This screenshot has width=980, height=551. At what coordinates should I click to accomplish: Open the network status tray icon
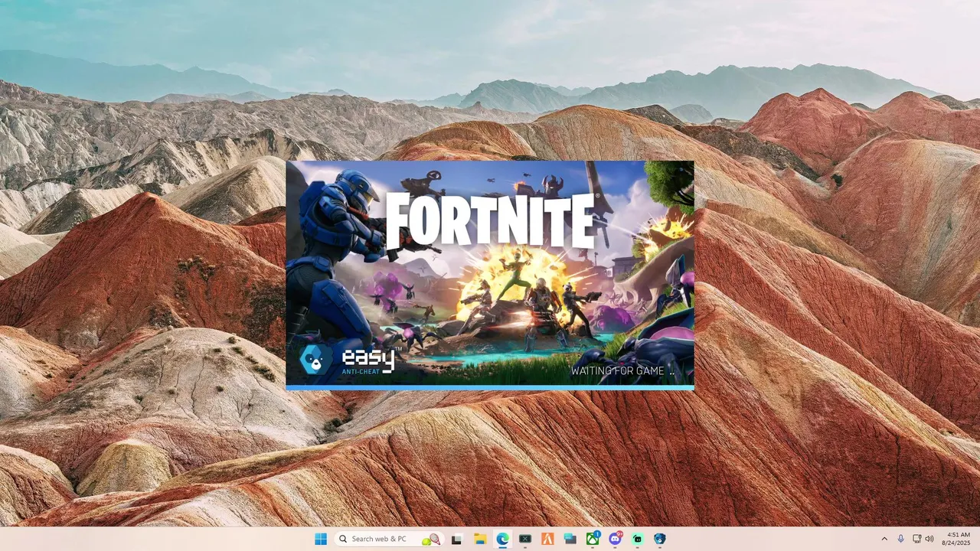917,539
